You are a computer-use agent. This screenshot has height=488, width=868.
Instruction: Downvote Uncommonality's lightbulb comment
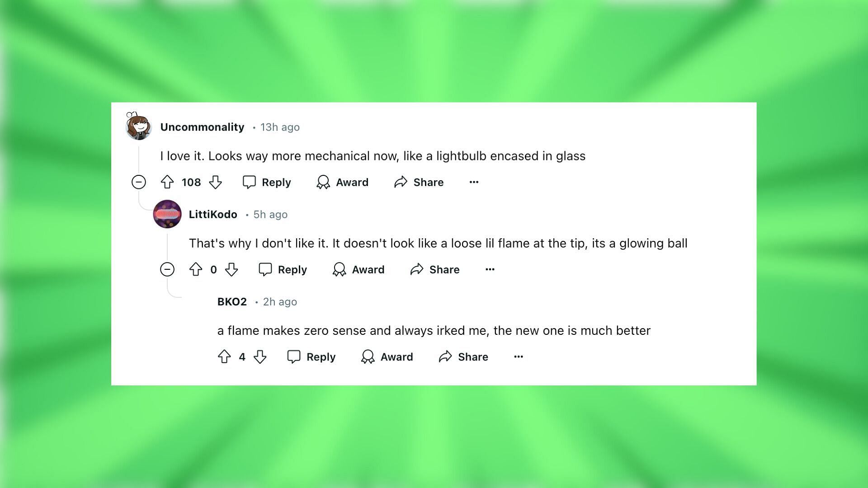(x=215, y=182)
